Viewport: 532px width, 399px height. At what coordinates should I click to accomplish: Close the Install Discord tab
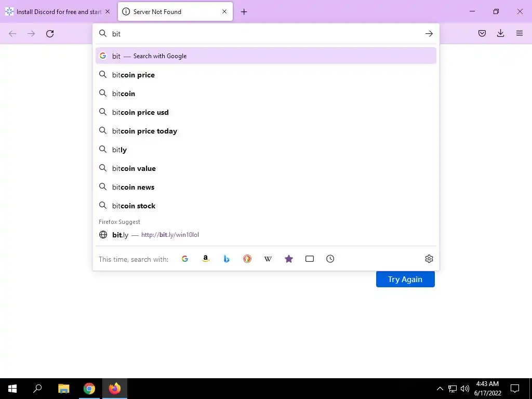coord(108,11)
